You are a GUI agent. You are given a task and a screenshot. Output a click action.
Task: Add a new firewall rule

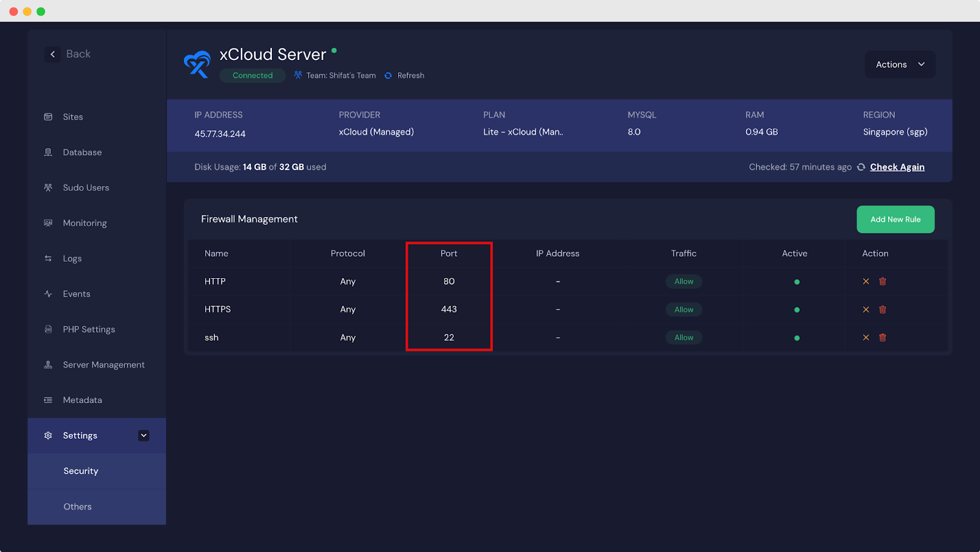pyautogui.click(x=895, y=219)
